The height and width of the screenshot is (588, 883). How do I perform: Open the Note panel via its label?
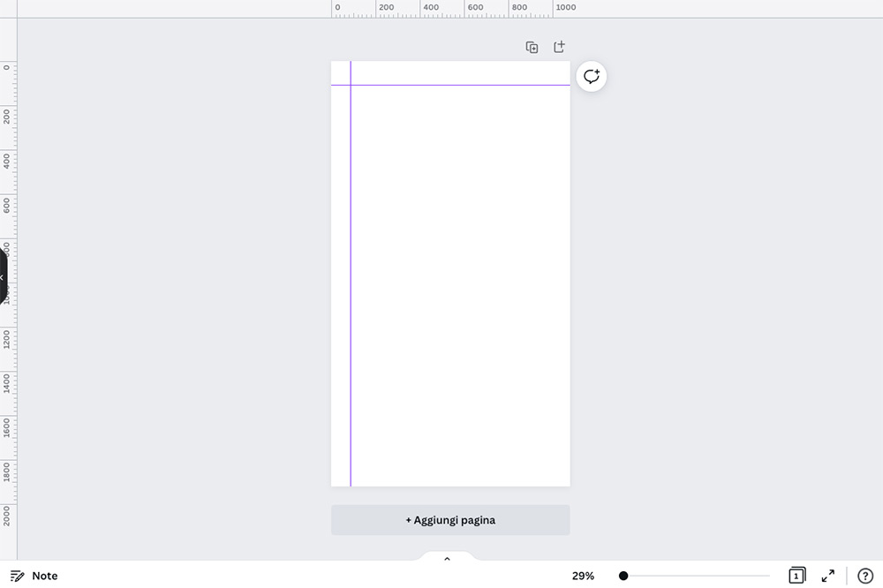45,576
